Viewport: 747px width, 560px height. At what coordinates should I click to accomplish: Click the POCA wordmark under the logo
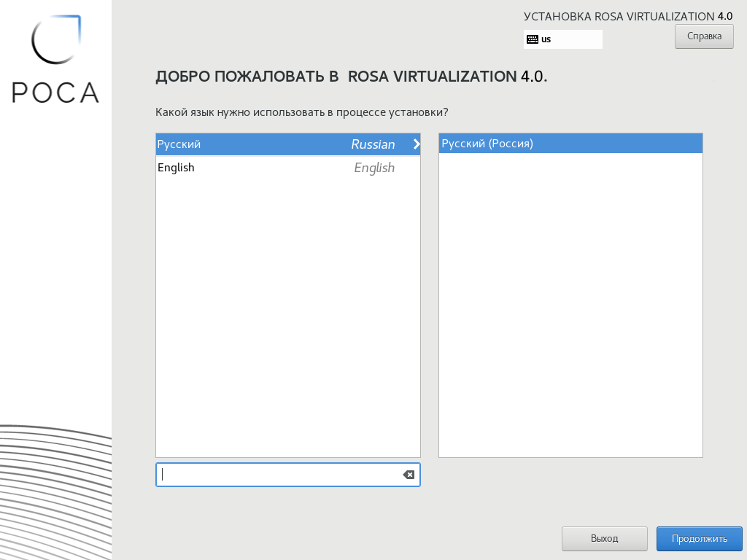tap(55, 92)
